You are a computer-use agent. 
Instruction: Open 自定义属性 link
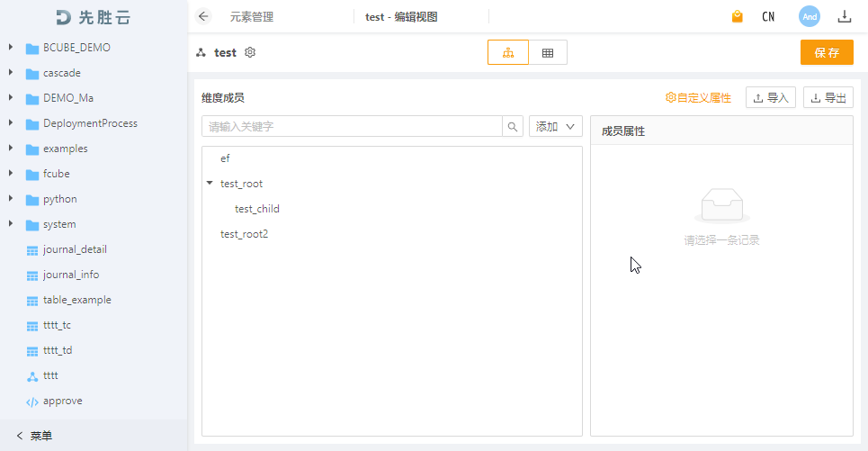698,97
